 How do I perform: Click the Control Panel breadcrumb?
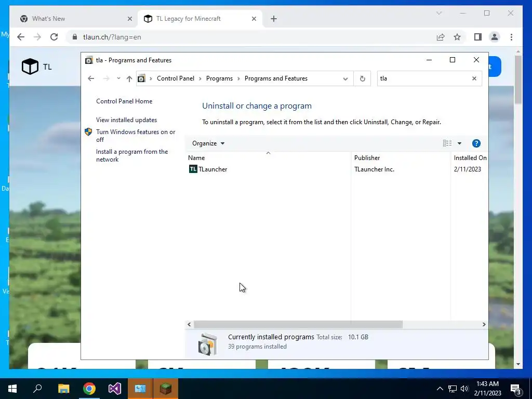pos(176,78)
